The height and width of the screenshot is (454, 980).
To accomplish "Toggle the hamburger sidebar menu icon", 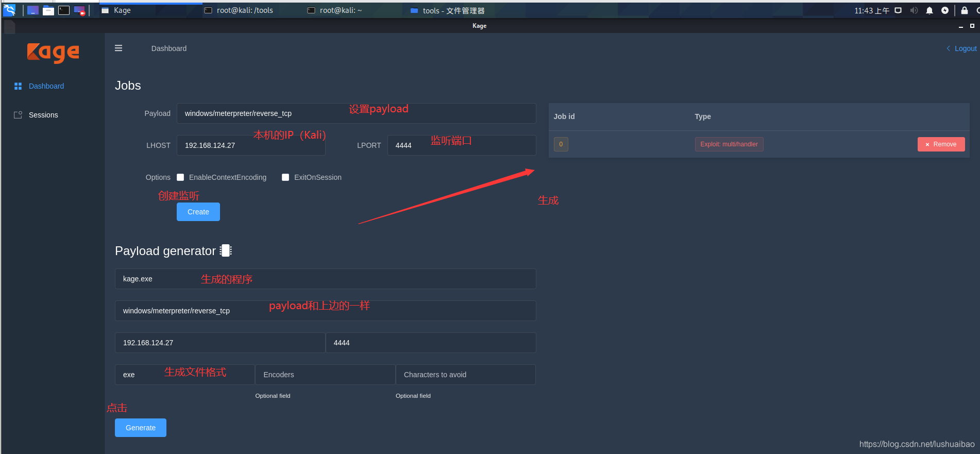I will [x=119, y=48].
